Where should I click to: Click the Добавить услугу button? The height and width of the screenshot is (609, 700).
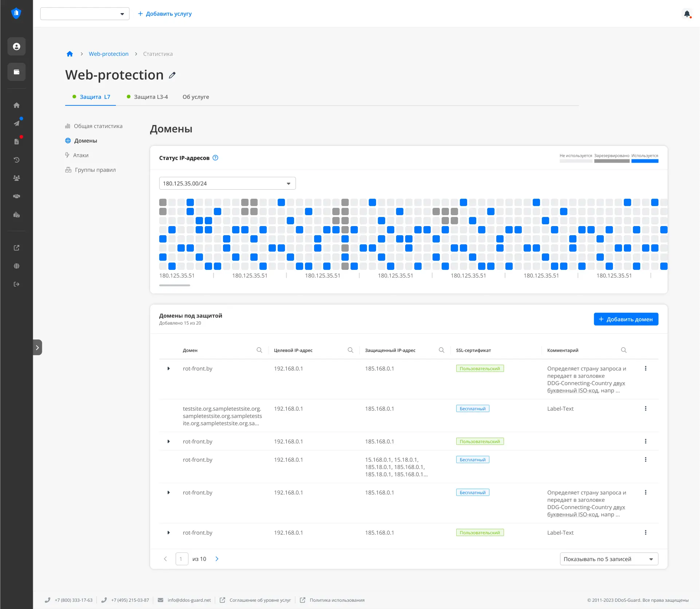165,14
